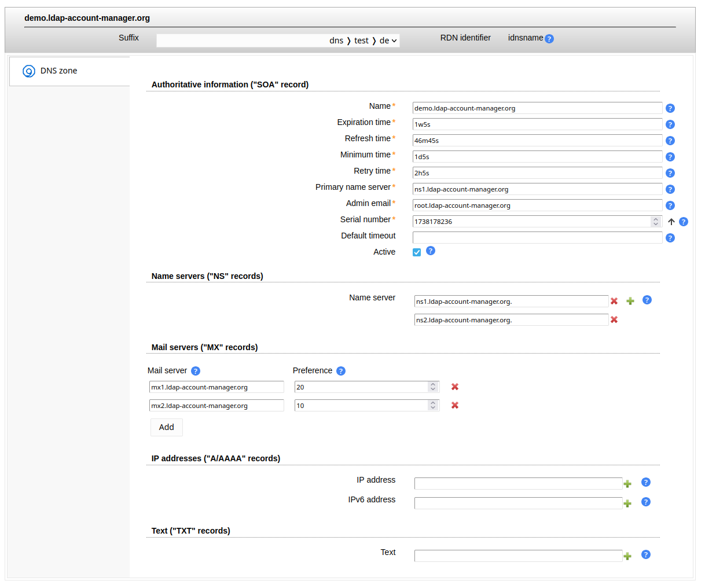Delete mx1 mail server row
This screenshot has height=588, width=705.
click(455, 387)
